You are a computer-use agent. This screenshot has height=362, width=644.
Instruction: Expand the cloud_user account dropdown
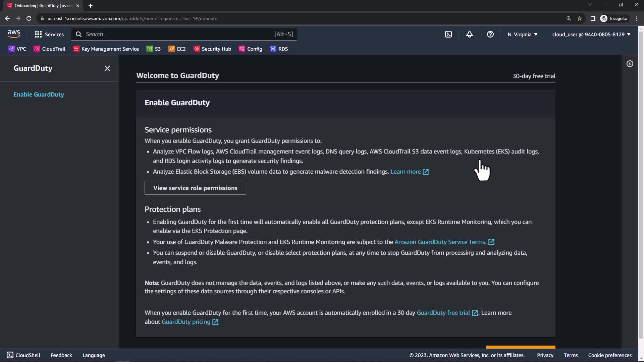tap(591, 34)
